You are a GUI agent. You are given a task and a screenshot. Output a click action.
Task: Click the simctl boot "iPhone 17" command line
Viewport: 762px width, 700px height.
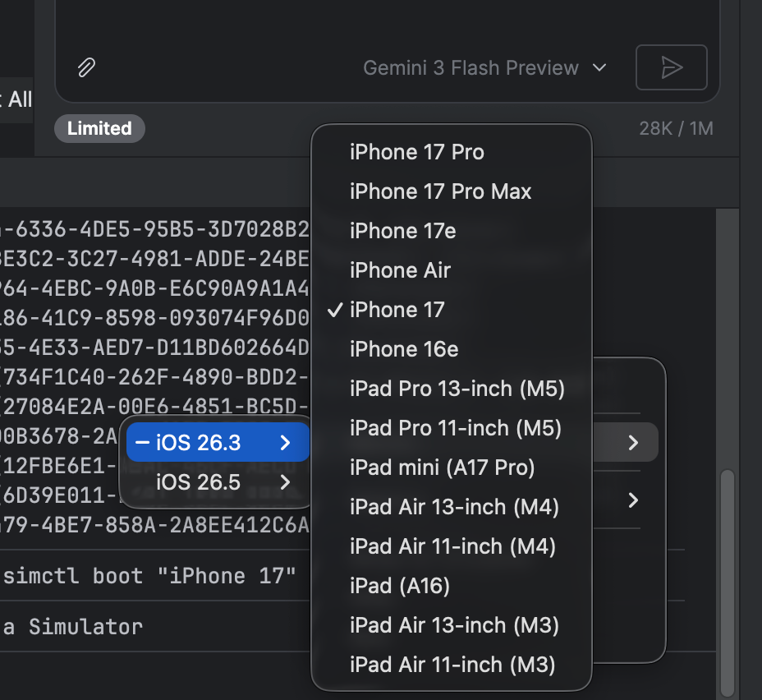pyautogui.click(x=149, y=576)
